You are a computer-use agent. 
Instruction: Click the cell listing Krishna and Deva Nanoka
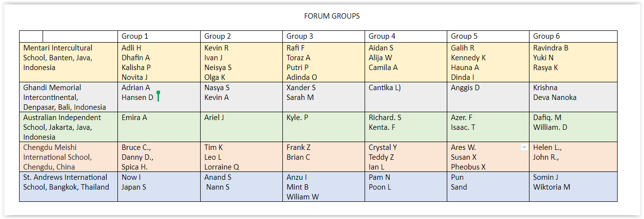tap(573, 97)
